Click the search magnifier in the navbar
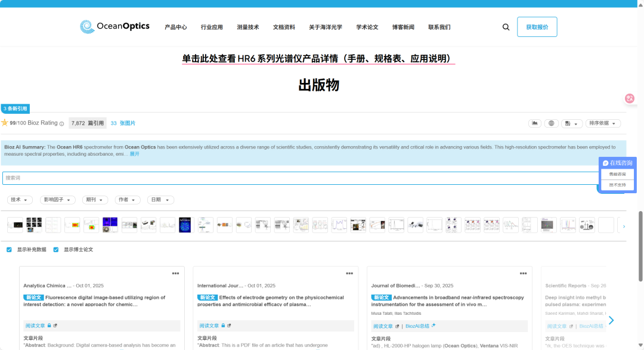 [x=506, y=27]
